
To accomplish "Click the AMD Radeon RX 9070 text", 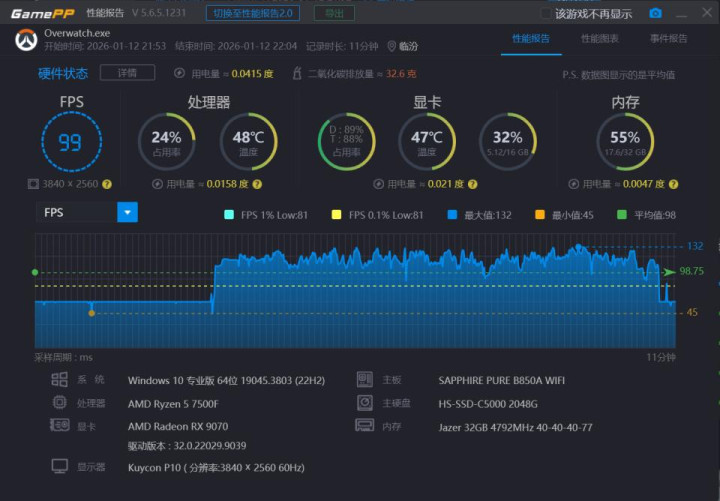I will tap(178, 427).
